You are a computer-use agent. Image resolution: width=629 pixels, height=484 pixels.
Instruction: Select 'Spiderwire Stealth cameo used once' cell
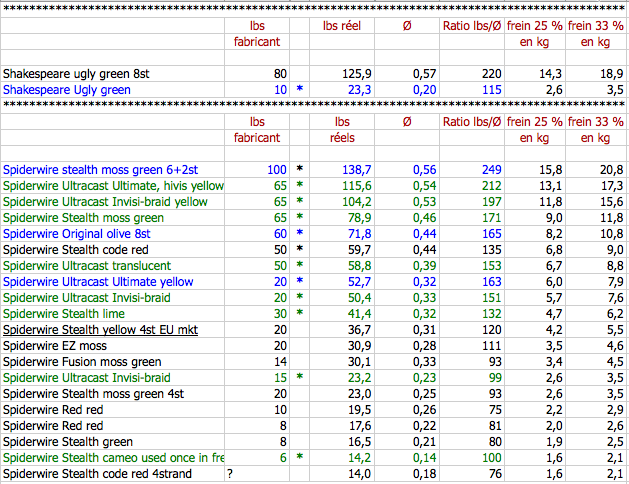(113, 458)
